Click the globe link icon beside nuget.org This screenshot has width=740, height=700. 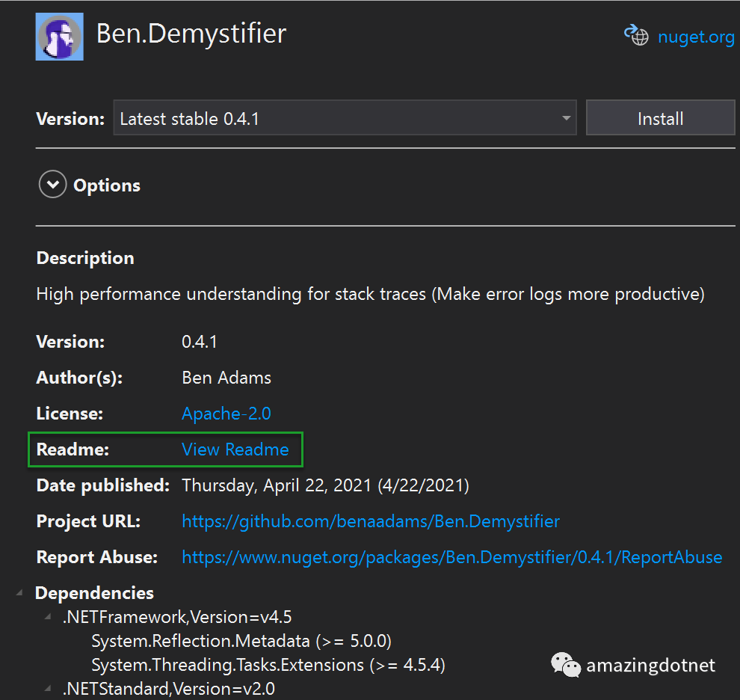point(636,35)
